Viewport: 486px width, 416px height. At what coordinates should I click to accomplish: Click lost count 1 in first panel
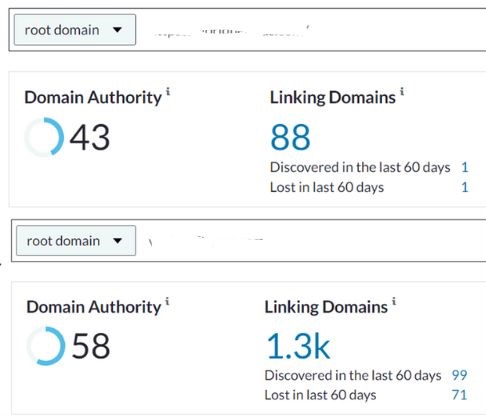pyautogui.click(x=465, y=187)
